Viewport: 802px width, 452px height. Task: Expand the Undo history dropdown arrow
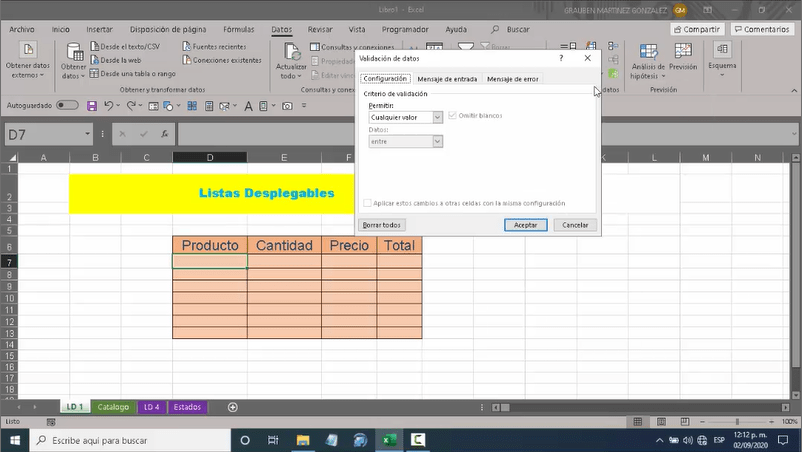(118, 105)
